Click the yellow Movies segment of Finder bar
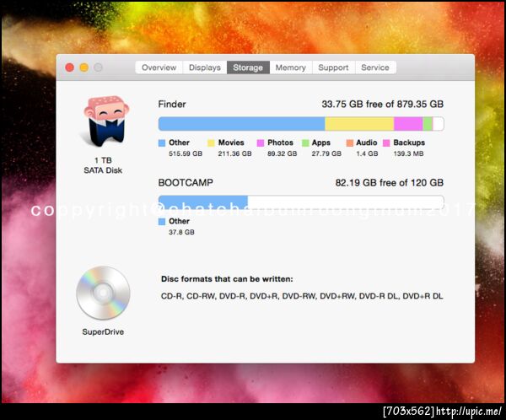Image resolution: width=506 pixels, height=420 pixels. [x=359, y=124]
